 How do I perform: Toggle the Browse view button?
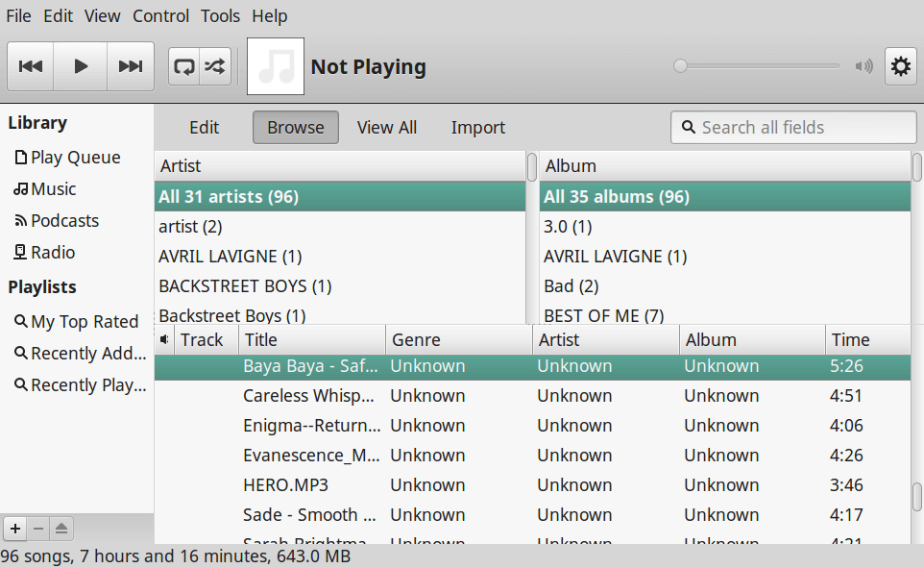point(296,128)
